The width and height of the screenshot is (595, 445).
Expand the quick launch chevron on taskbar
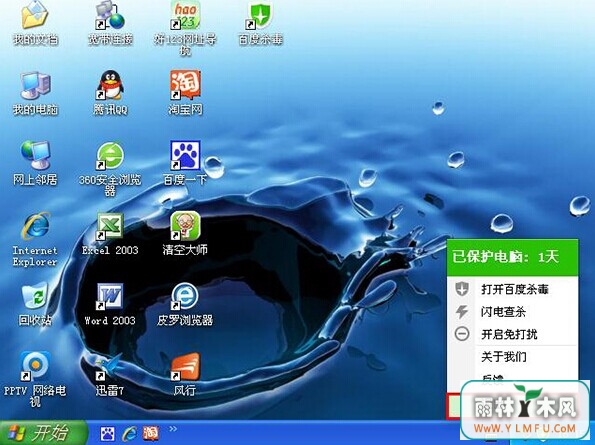tap(173, 429)
